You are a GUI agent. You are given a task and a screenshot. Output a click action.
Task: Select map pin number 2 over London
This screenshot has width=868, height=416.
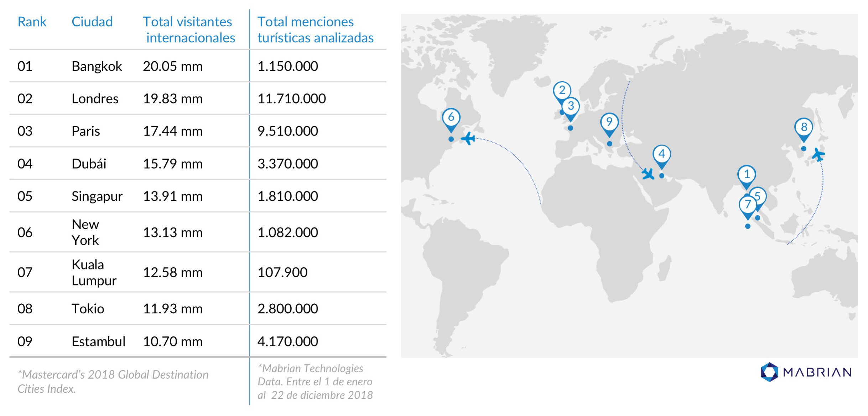[x=562, y=91]
